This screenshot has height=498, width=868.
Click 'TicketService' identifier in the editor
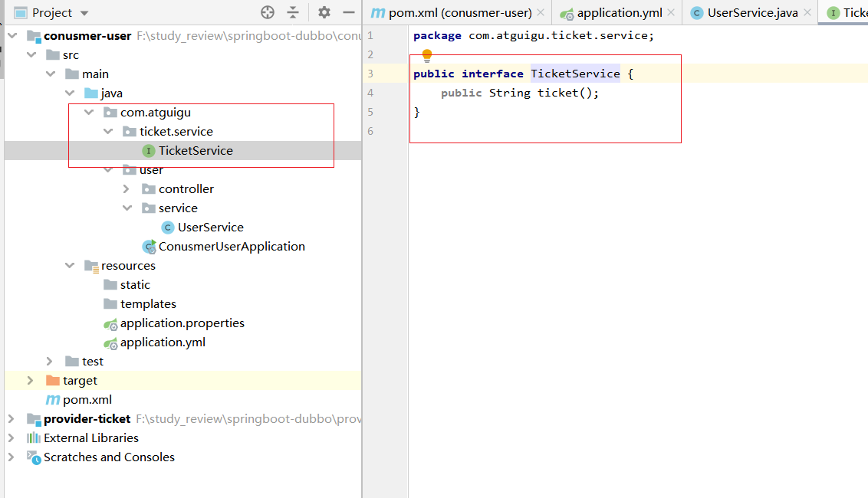pyautogui.click(x=575, y=74)
